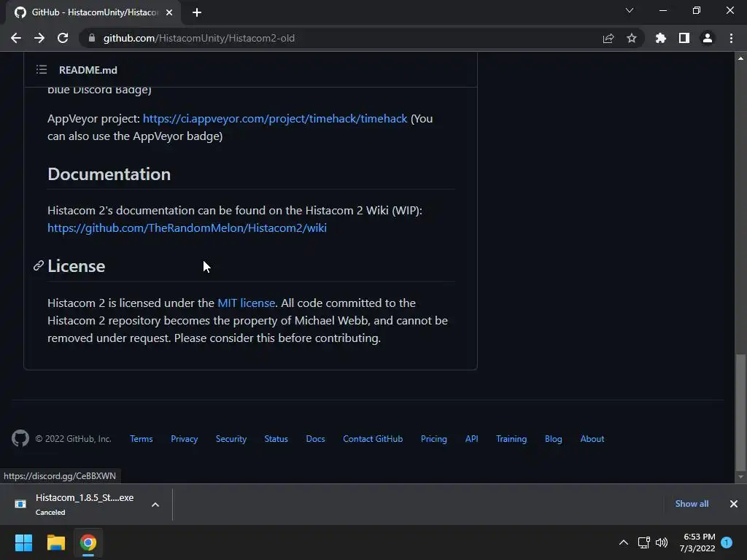747x560 pixels.
Task: Close the GitHub Histacom tab
Action: point(169,12)
